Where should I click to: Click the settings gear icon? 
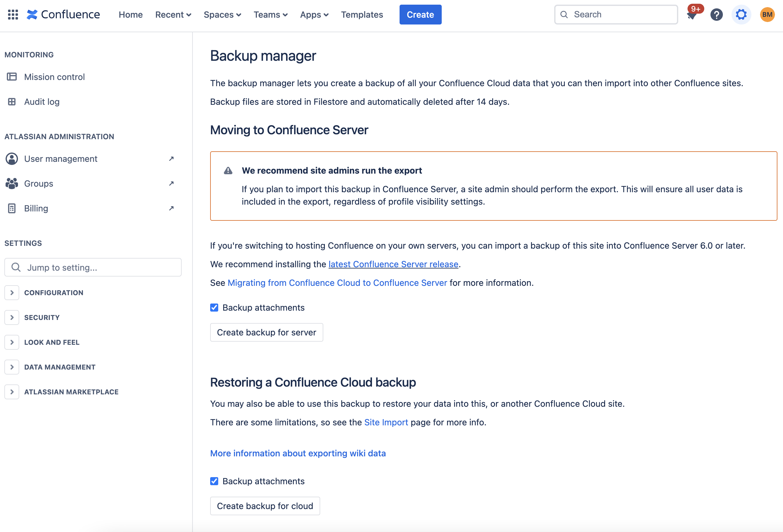(741, 15)
